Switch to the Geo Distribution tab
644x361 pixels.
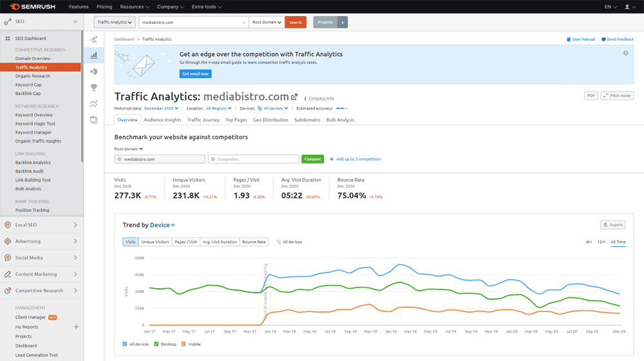click(x=270, y=120)
